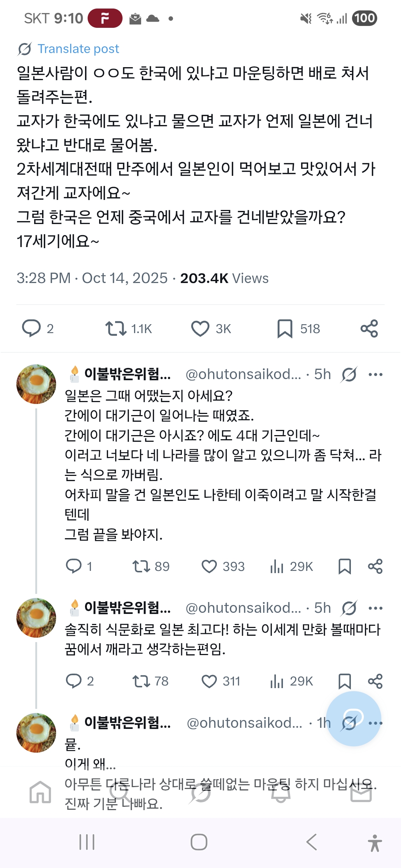Open profile picture of first reply author
This screenshot has height=868, width=401.
pos(36,384)
